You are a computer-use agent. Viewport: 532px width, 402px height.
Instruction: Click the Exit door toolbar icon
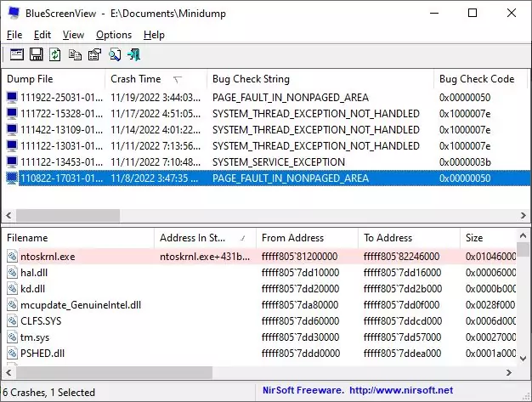coord(134,54)
